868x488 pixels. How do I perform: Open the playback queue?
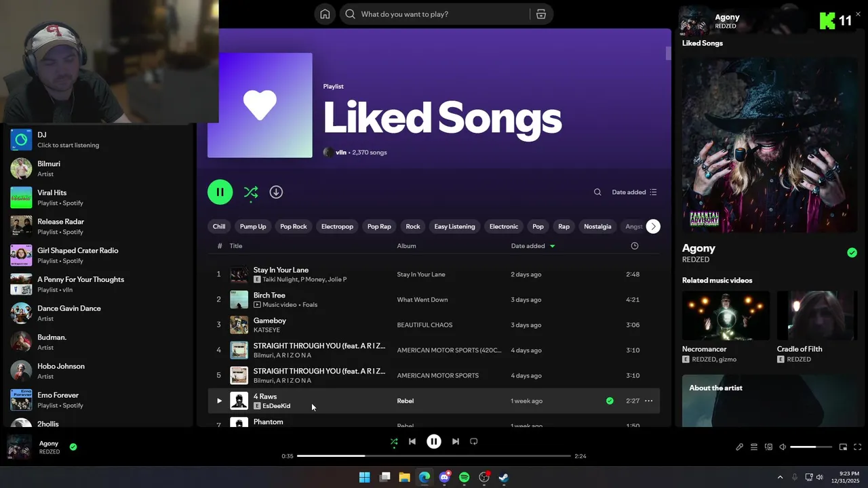point(754,447)
